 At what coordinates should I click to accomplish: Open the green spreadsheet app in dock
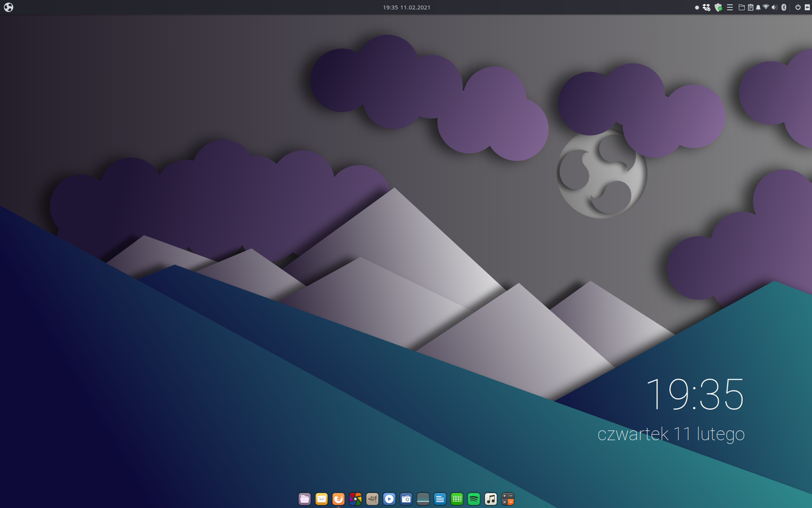coord(457,499)
